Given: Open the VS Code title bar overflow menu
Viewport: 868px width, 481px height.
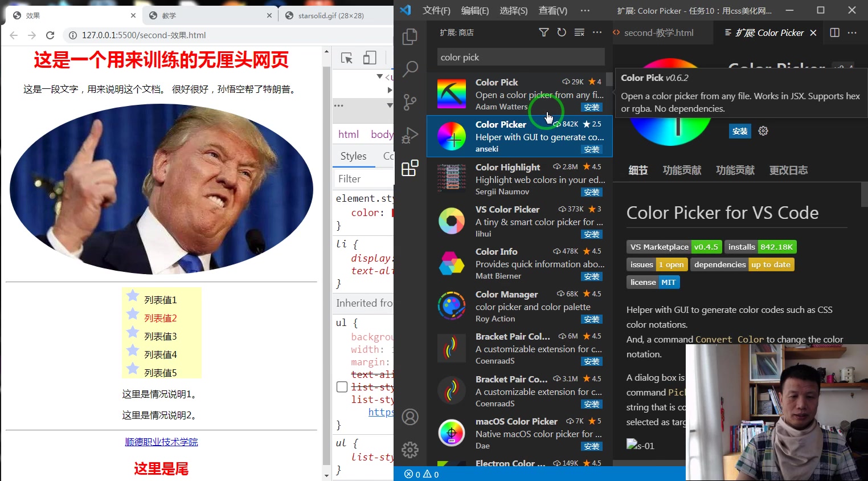Looking at the screenshot, I should click(585, 10).
